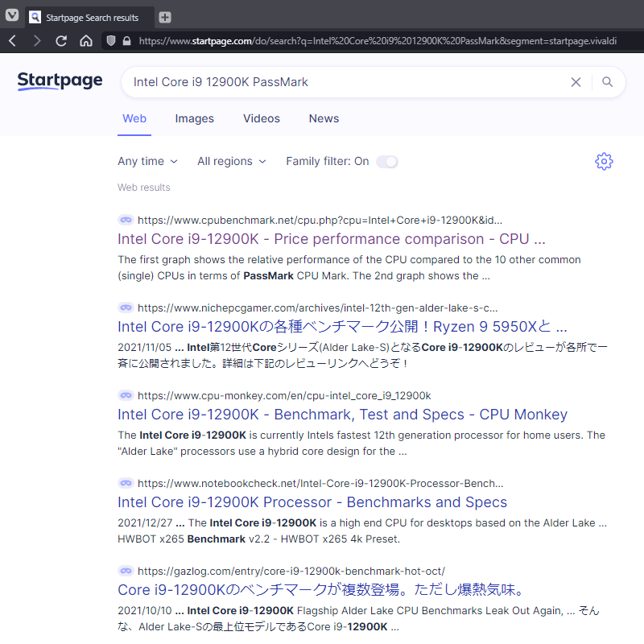Click the tracker blocker shield icon
644x644 pixels.
113,41
